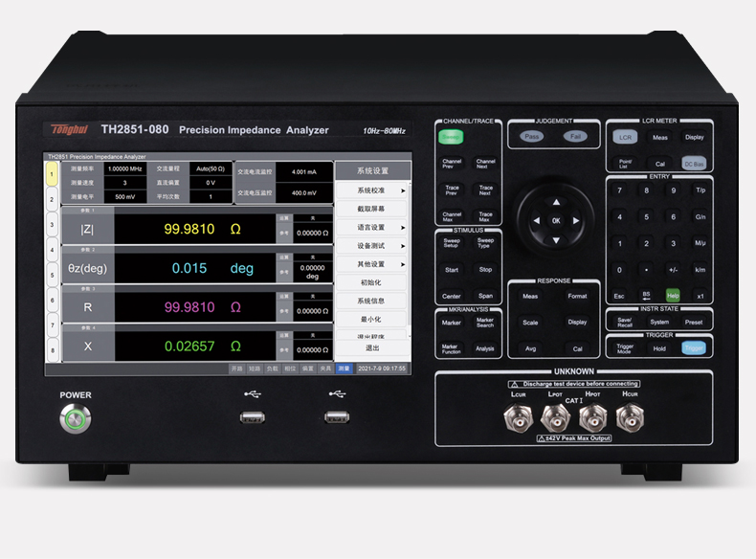Image resolution: width=756 pixels, height=559 pixels.
Task: Click the system menu scrollbar
Action: point(410,259)
